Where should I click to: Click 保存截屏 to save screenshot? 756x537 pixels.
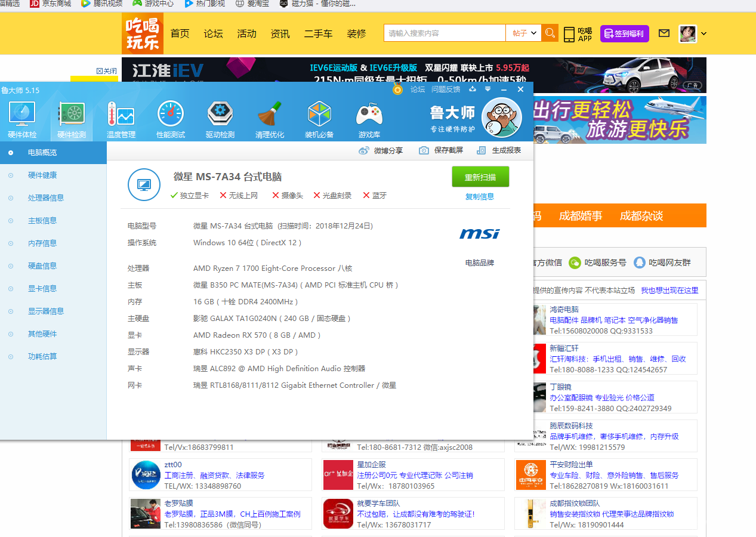click(441, 150)
